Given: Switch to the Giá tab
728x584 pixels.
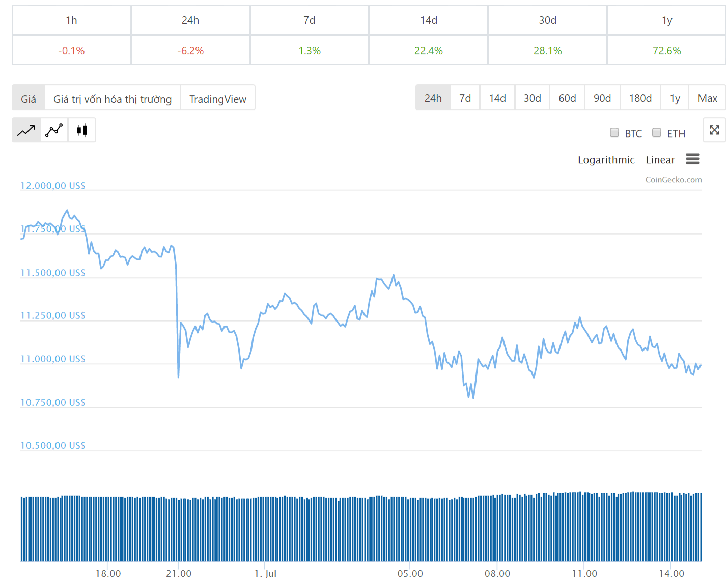Looking at the screenshot, I should pos(29,98).
